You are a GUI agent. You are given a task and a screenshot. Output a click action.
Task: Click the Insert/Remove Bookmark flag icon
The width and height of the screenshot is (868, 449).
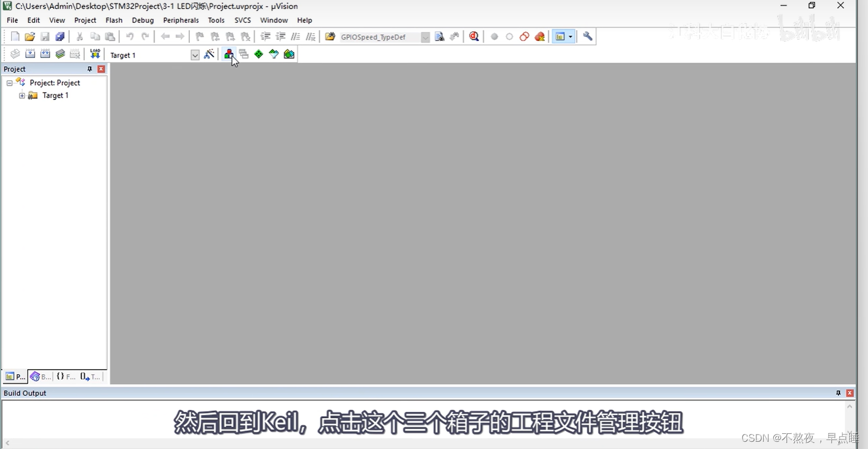pos(199,36)
